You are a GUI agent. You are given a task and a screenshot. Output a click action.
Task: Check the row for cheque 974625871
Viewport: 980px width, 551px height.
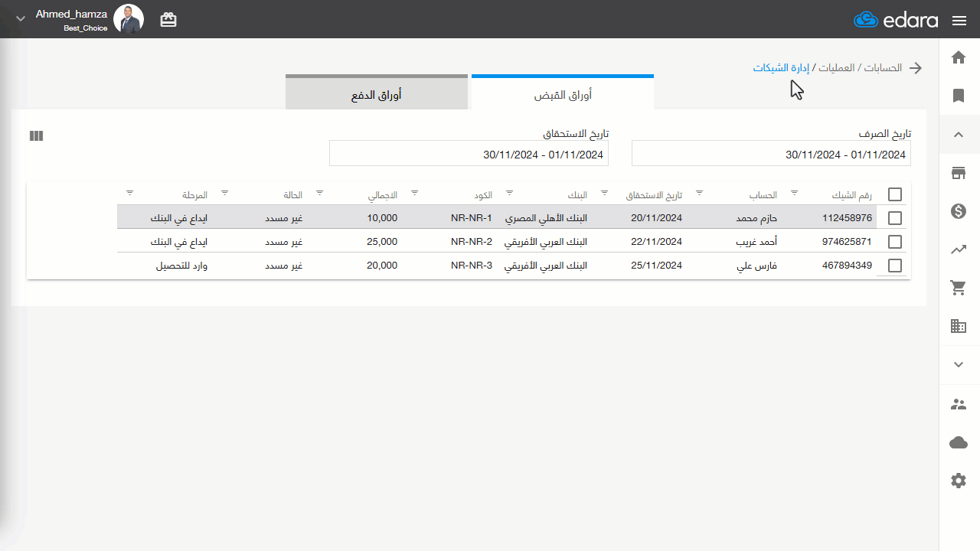tap(895, 242)
